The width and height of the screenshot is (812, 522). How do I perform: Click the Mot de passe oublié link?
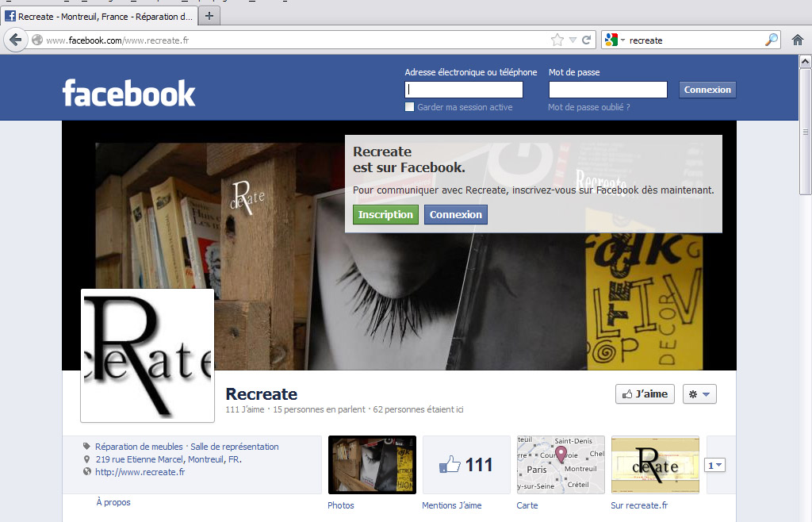(589, 107)
